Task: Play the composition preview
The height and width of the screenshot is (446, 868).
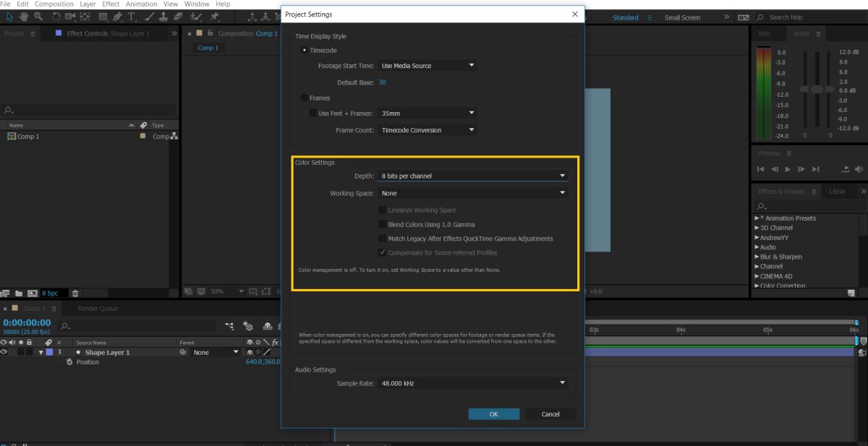Action: tap(788, 169)
